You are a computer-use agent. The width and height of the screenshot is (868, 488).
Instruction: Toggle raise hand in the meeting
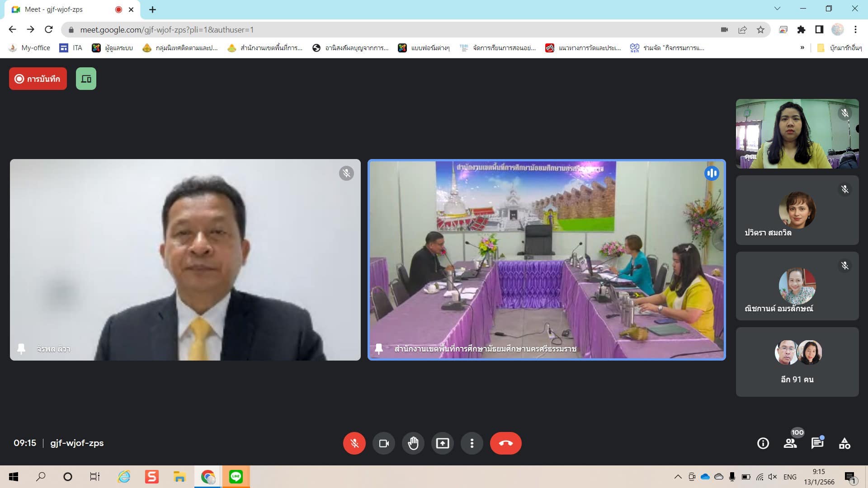click(x=413, y=443)
